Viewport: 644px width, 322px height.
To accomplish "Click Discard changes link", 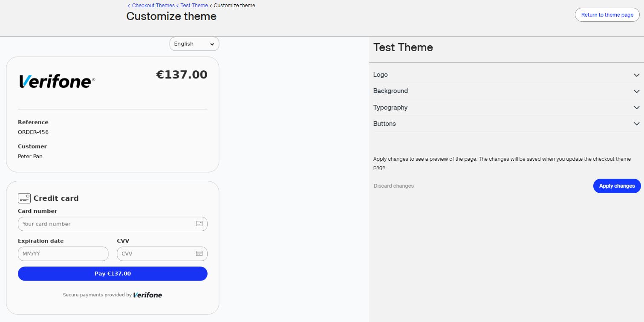I will coord(394,186).
